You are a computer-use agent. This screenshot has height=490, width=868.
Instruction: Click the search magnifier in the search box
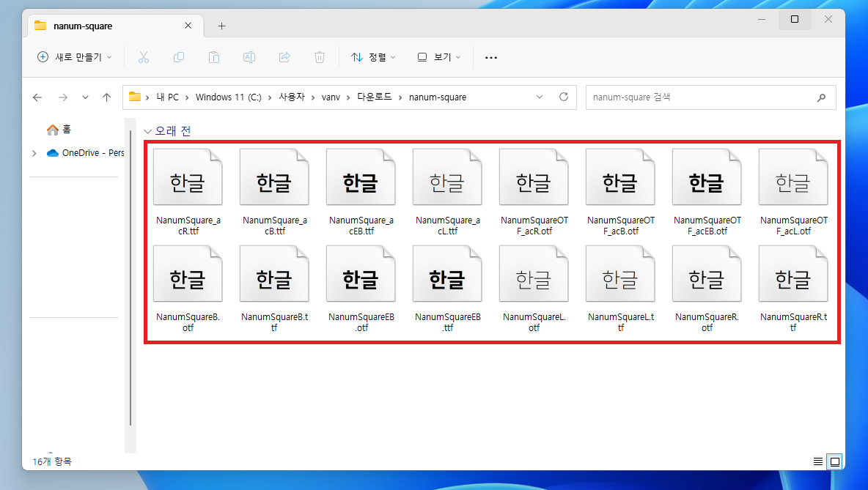[x=822, y=97]
